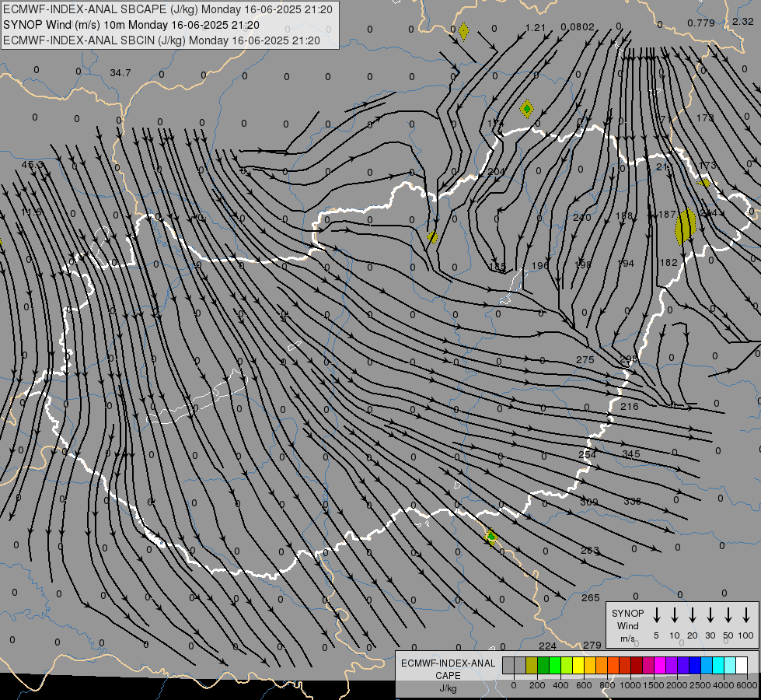Click the SBCIN title line in header

(162, 40)
